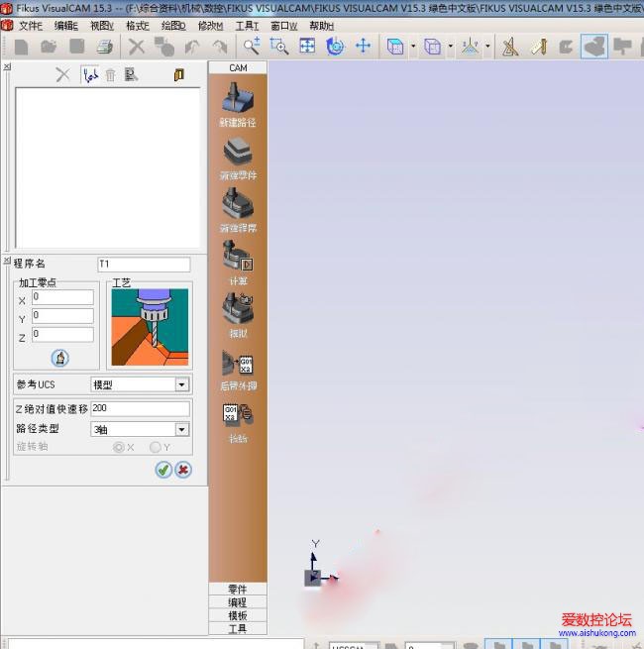Open the 格式 (Format) menu
The width and height of the screenshot is (644, 649).
click(x=138, y=26)
